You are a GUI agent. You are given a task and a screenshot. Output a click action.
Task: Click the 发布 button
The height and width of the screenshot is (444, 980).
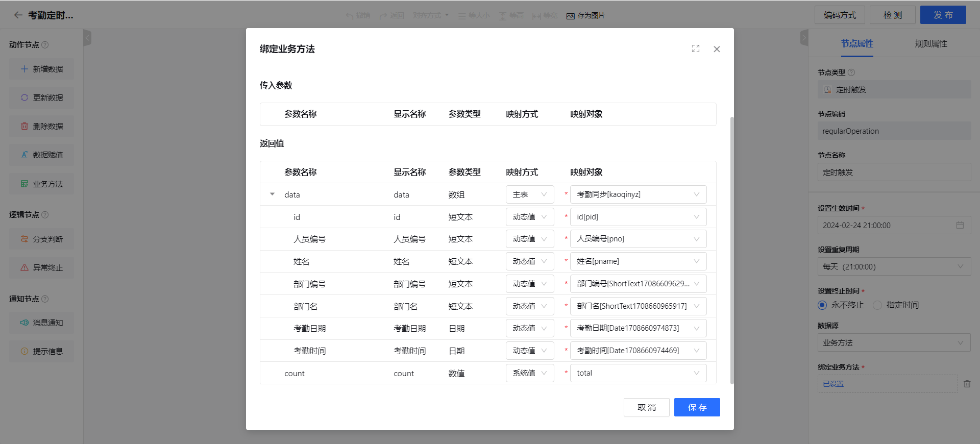point(943,15)
